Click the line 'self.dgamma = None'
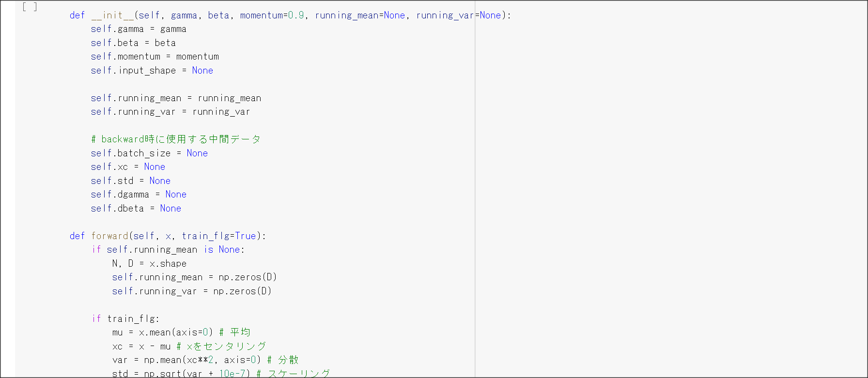868x378 pixels. 139,195
